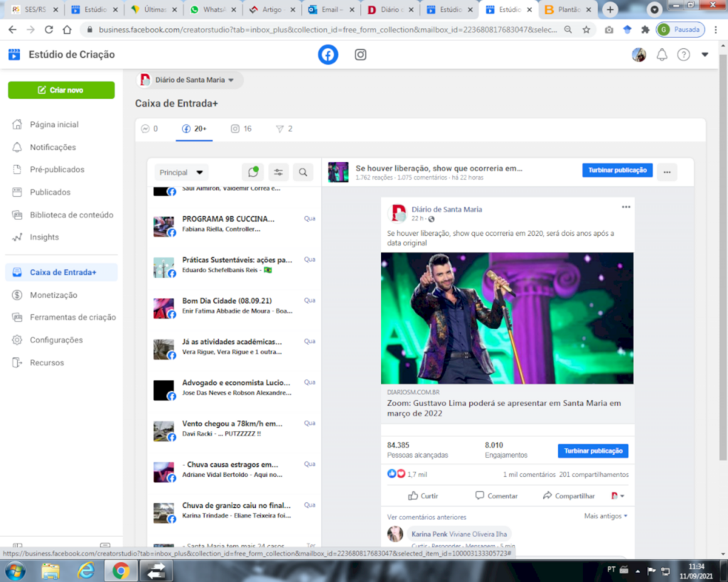Open Diário de Santa Maria post author link
The width and height of the screenshot is (728, 582).
click(x=446, y=210)
